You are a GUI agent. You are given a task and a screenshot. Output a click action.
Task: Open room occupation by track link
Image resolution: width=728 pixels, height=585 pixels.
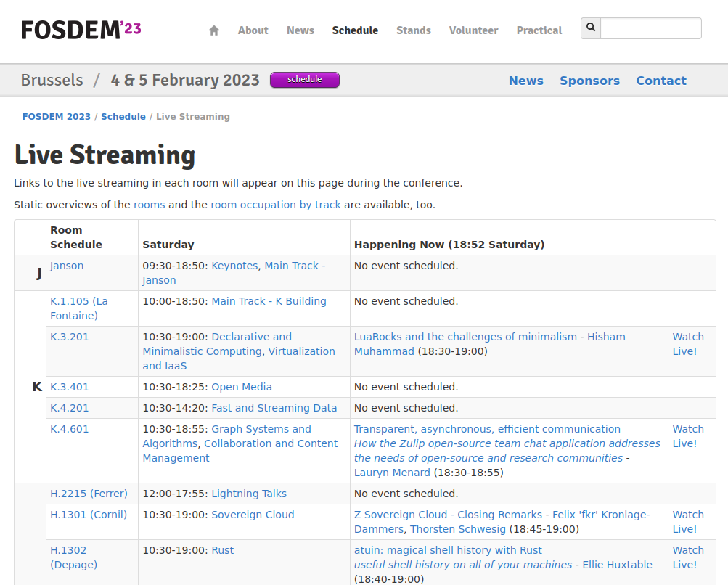pos(276,205)
